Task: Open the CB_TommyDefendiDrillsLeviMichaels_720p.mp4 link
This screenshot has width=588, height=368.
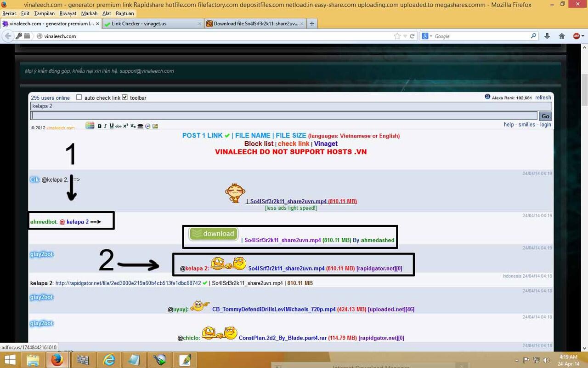Action: click(274, 309)
